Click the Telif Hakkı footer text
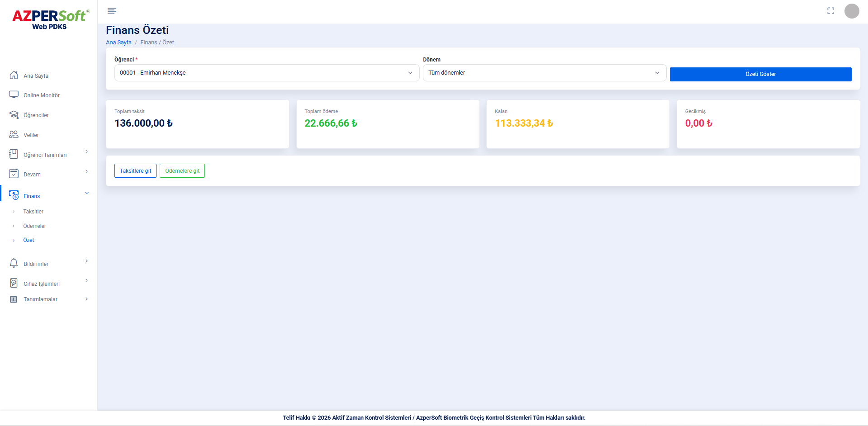Screen dimensions: 868x426 click(434, 418)
